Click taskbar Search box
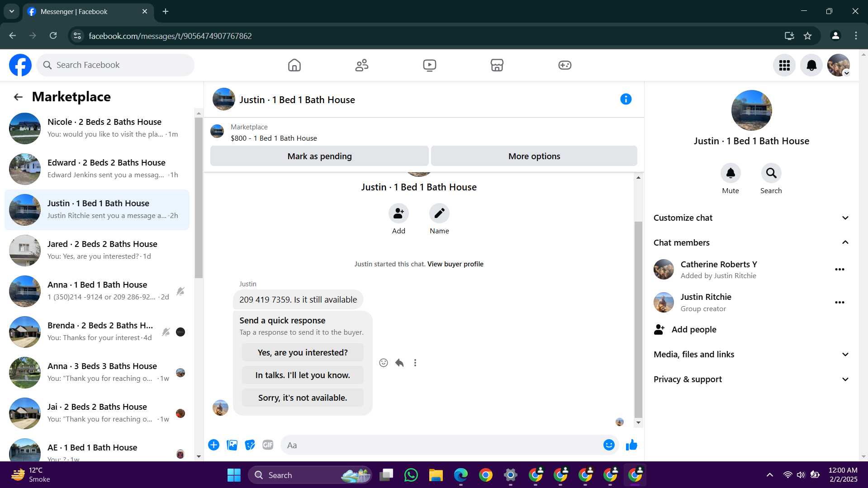Screen dimensions: 868x488 310,475
